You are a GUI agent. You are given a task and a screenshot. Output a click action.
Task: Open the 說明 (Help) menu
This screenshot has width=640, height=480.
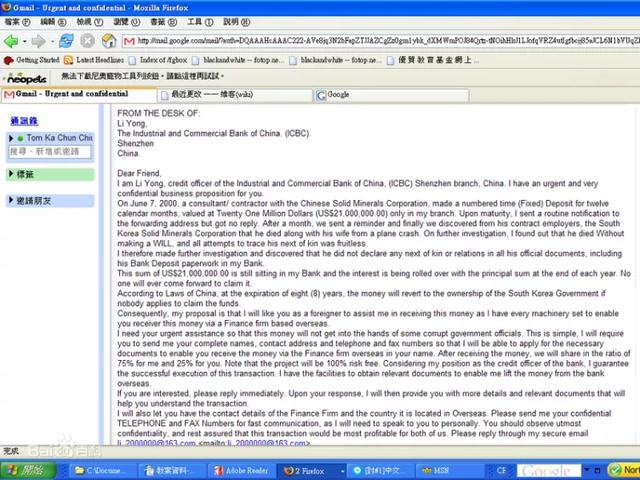[x=237, y=22]
